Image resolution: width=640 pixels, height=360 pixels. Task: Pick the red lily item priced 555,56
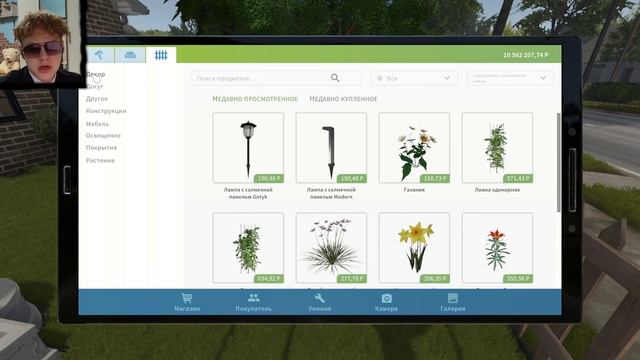497,248
